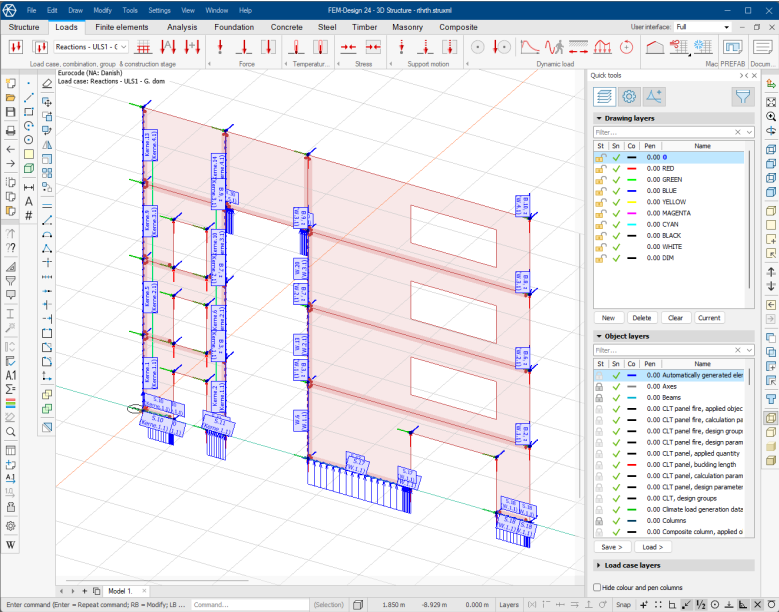Image resolution: width=779 pixels, height=612 pixels.
Task: Switch to the Timber tab
Action: [364, 27]
